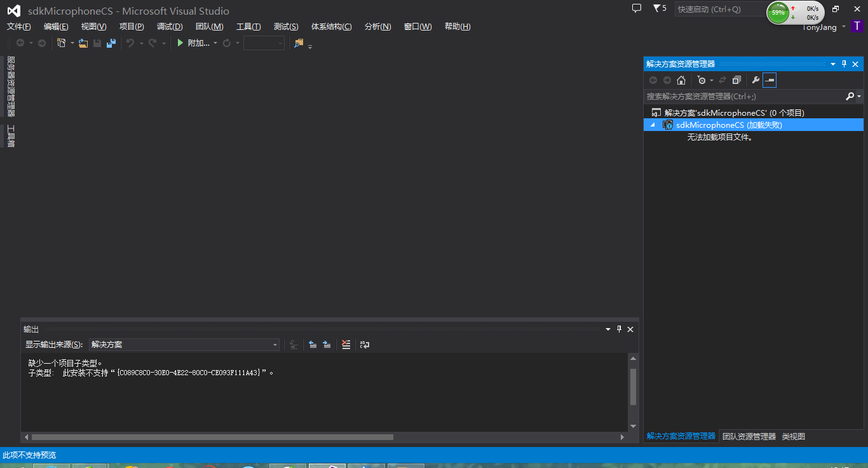
Task: Open the Solution Explorer window options dropdown
Action: (x=833, y=64)
